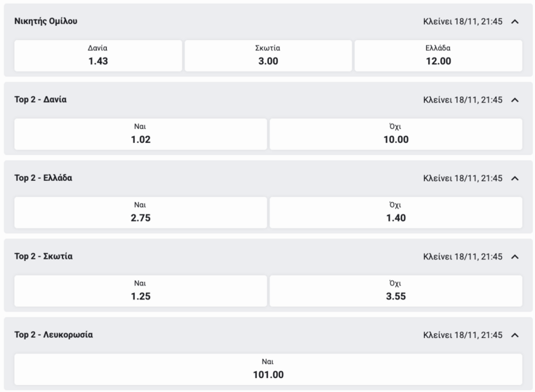This screenshot has width=535, height=392.
Task: Select Όχι 1.40 for Ελλάδα Top 2
Action: coord(396,212)
